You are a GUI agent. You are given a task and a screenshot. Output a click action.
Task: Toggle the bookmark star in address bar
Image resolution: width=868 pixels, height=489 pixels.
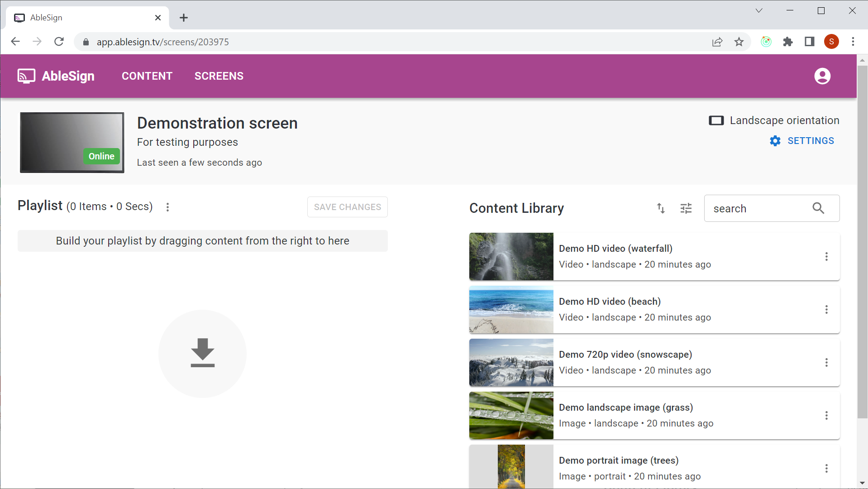click(739, 42)
